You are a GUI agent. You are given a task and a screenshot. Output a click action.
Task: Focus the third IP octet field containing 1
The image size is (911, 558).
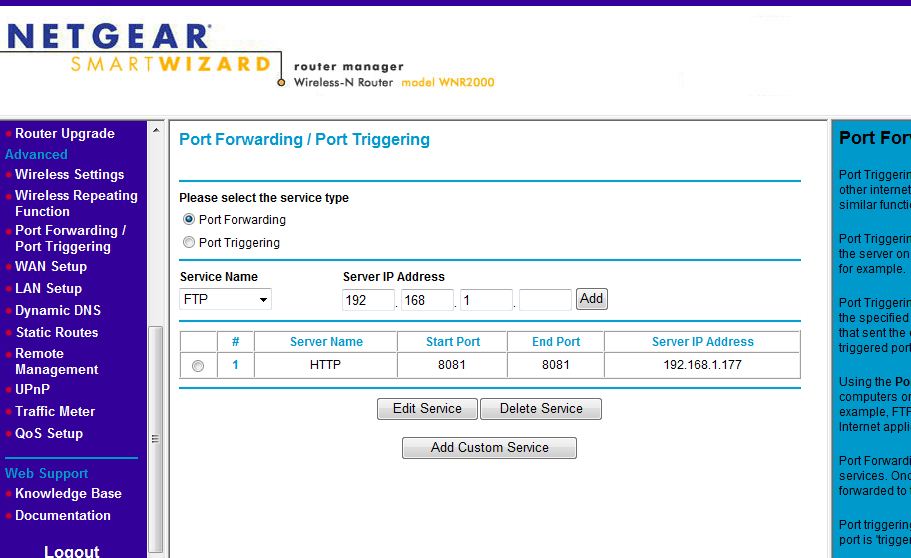click(x=486, y=300)
